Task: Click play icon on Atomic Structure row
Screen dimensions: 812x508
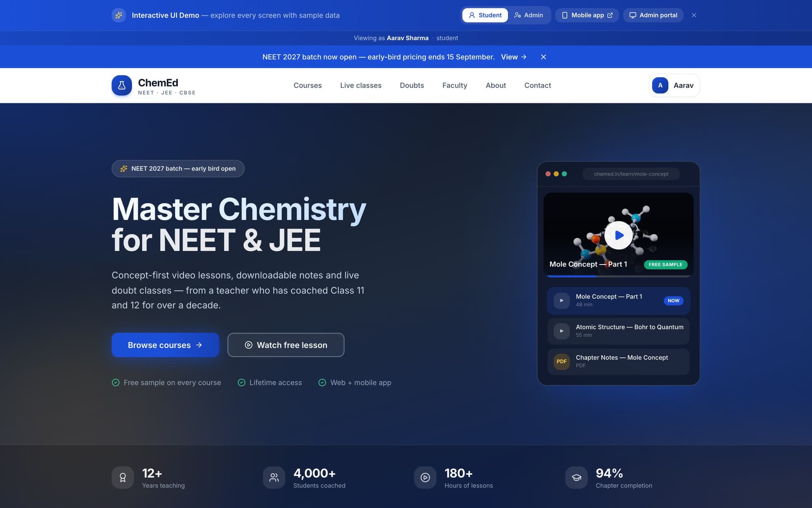Action: tap(561, 331)
